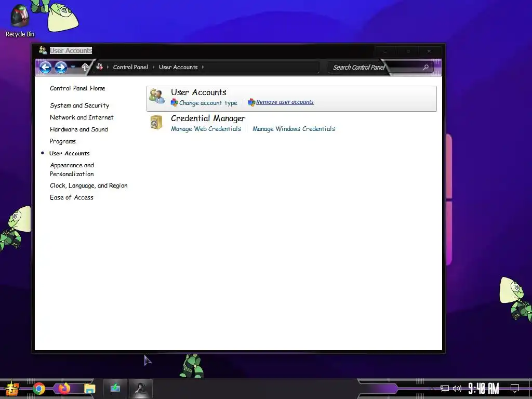This screenshot has width=532, height=399.
Task: Open the User Accounts heading
Action: pos(198,92)
